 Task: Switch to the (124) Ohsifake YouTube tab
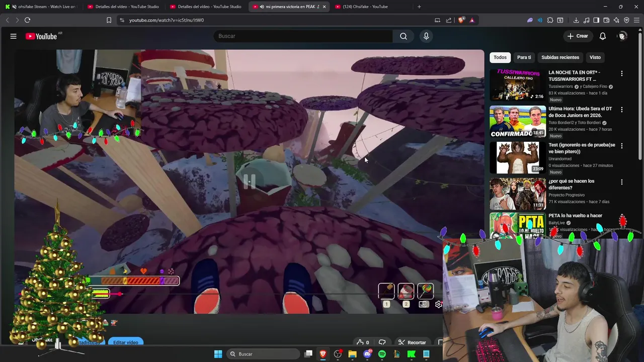[370, 7]
